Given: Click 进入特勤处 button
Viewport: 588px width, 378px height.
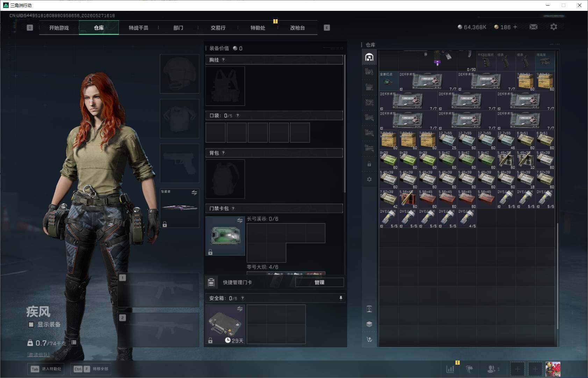Looking at the screenshot, I should pos(46,369).
